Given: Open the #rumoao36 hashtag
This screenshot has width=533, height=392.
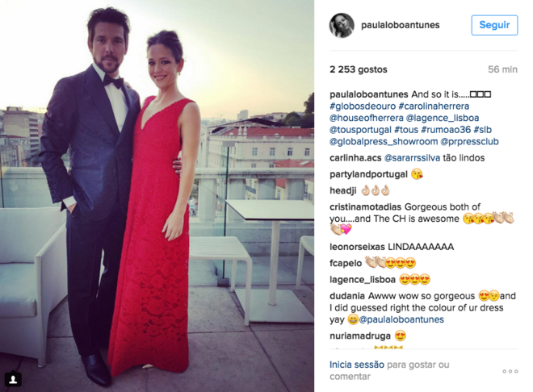Looking at the screenshot, I should point(446,130).
